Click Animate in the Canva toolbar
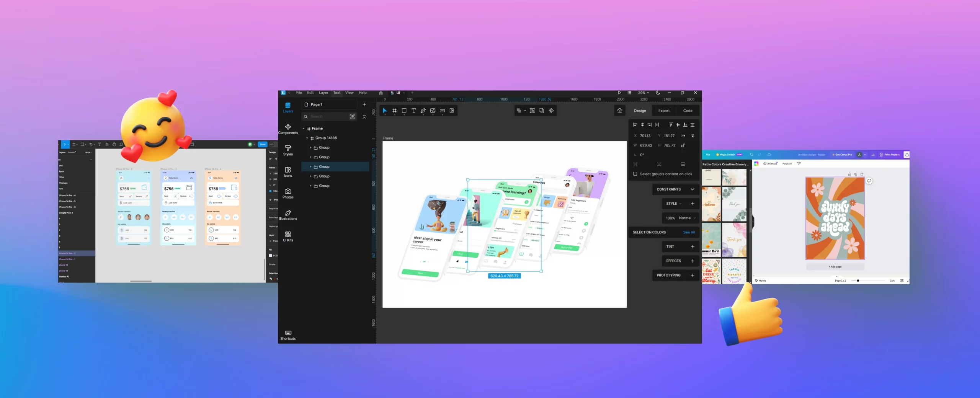Screen dimensions: 980x398 point(770,163)
